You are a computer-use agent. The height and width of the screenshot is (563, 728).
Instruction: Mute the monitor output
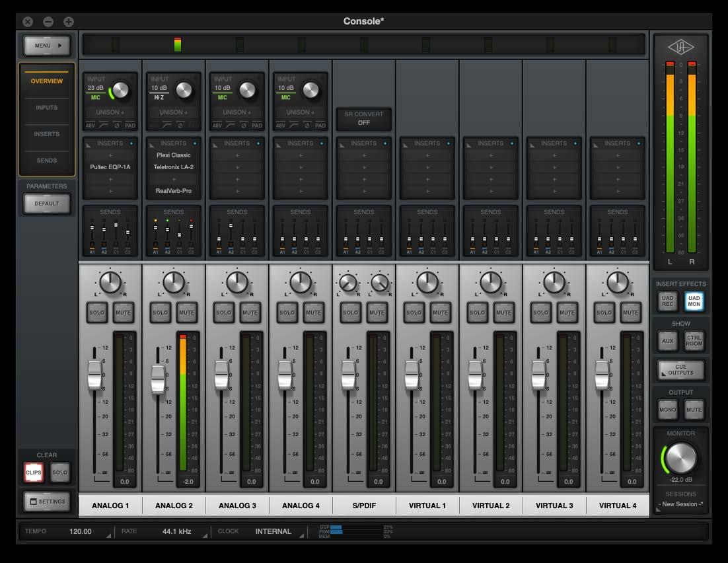click(x=694, y=410)
